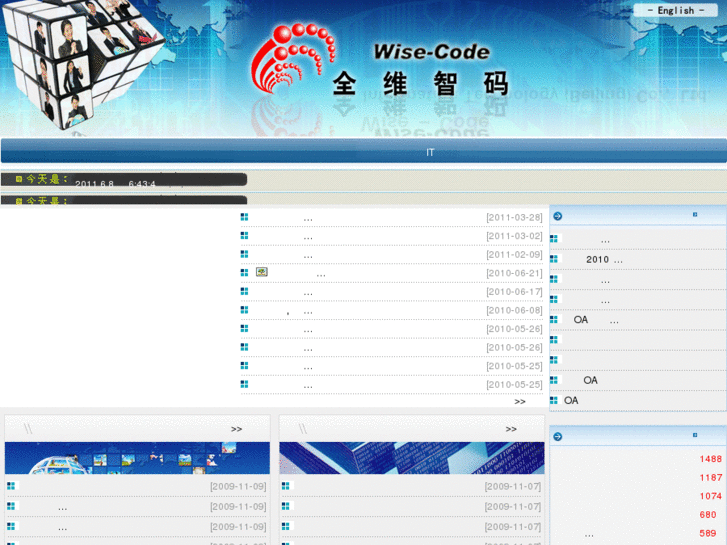Image resolution: width=727 pixels, height=545 pixels.
Task: Click the 全维智码 company name text
Action: click(420, 84)
